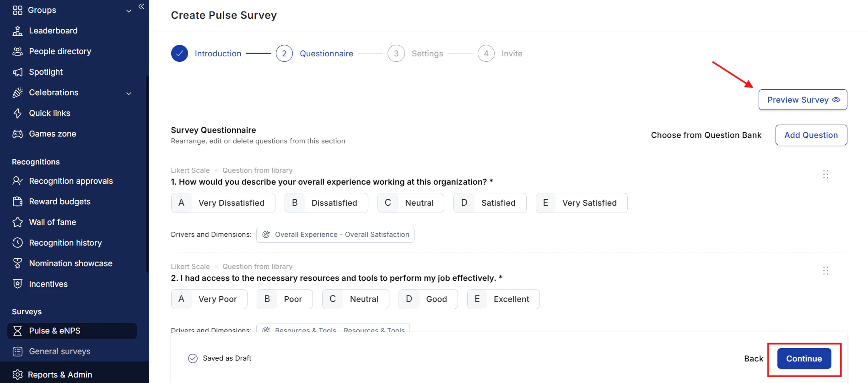Click the Leaderboard podium icon
The height and width of the screenshot is (383, 868).
[17, 31]
